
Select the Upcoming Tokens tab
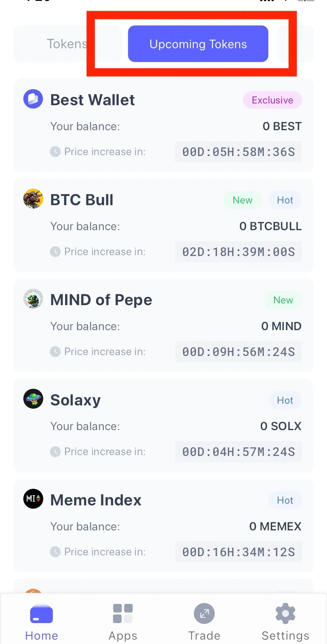pos(198,44)
